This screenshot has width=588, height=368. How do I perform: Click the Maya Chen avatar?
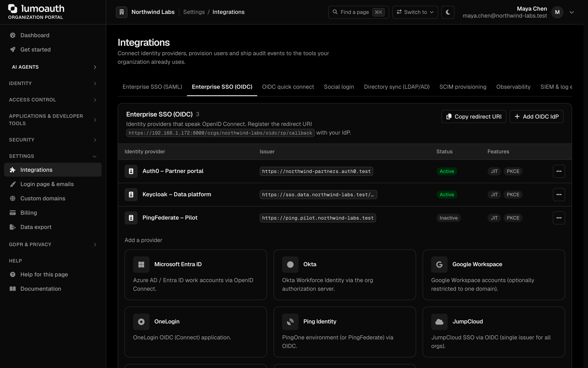[557, 12]
